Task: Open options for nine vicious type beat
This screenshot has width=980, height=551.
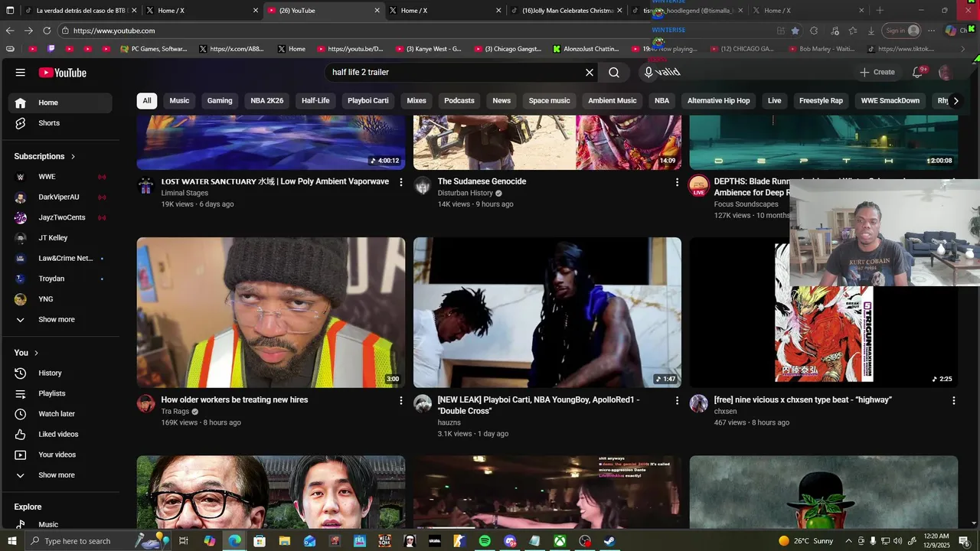Action: pyautogui.click(x=953, y=400)
